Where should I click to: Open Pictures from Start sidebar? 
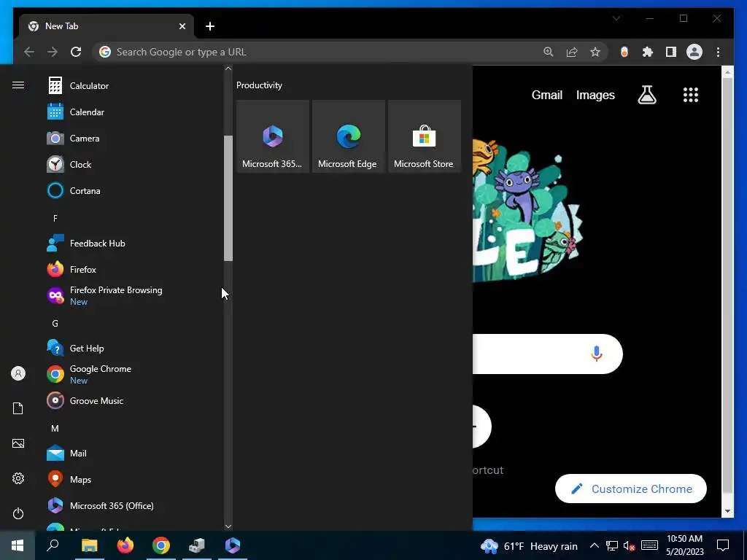18,443
